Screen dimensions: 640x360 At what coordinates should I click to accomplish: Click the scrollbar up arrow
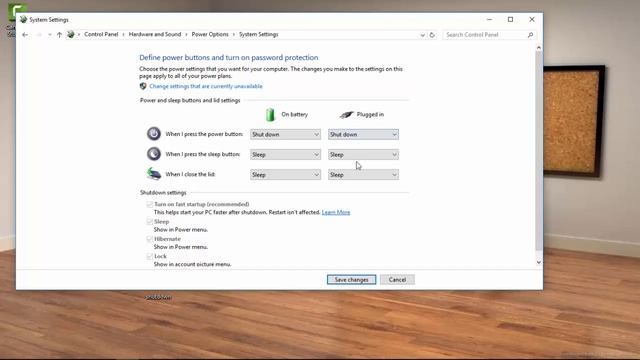coord(539,48)
